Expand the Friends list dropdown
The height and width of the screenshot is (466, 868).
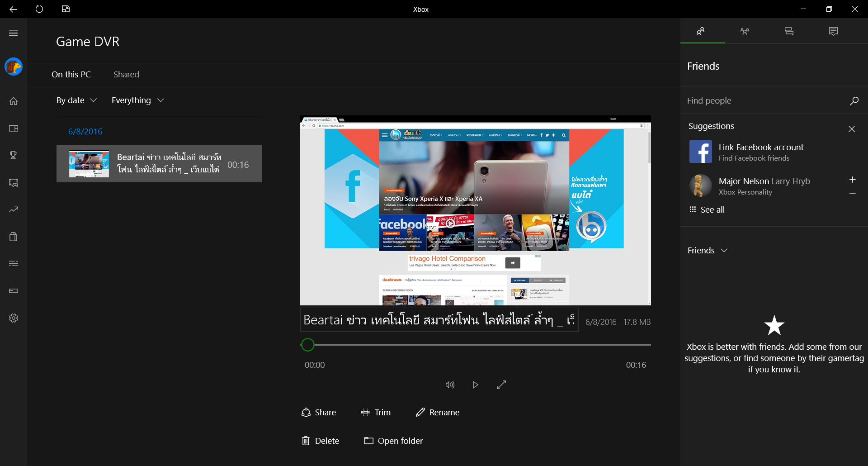[707, 251]
